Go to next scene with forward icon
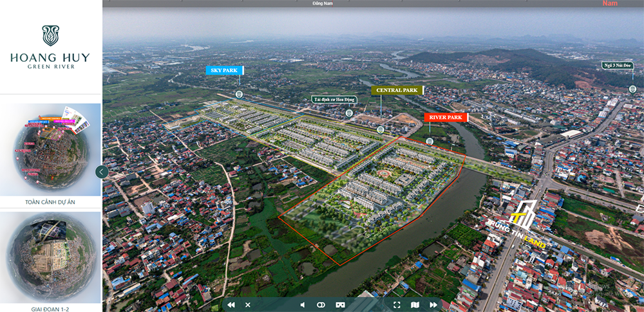 pos(433,304)
